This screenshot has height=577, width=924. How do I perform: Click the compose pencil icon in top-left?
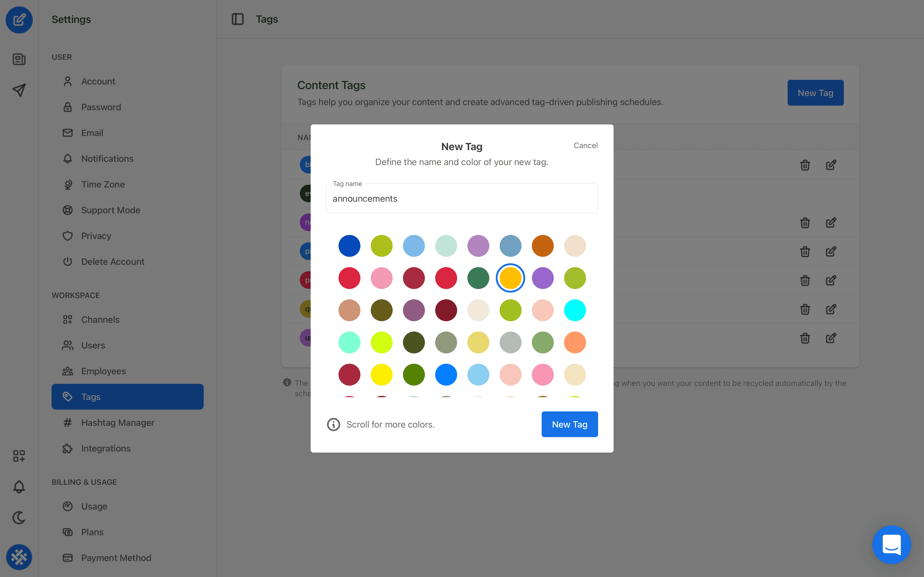(19, 20)
